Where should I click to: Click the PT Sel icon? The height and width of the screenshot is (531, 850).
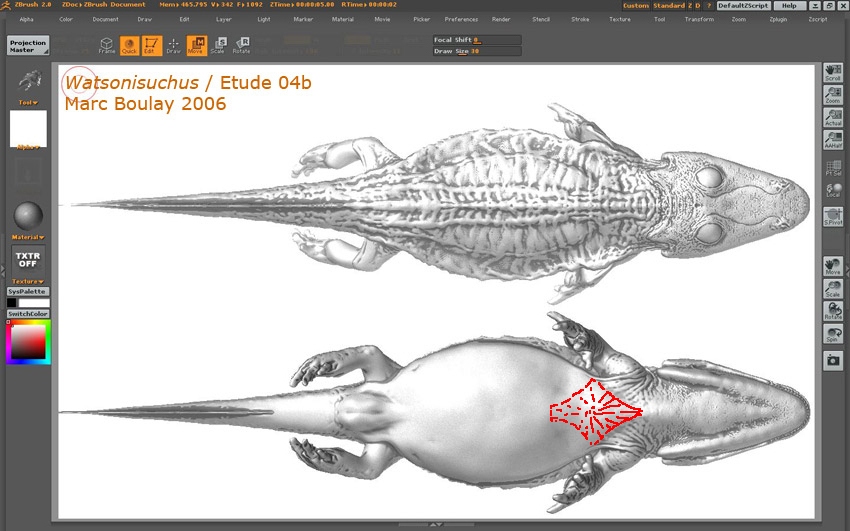833,167
